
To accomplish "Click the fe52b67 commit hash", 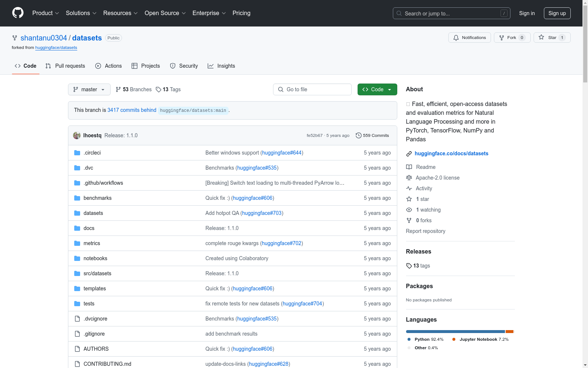I will click(315, 135).
